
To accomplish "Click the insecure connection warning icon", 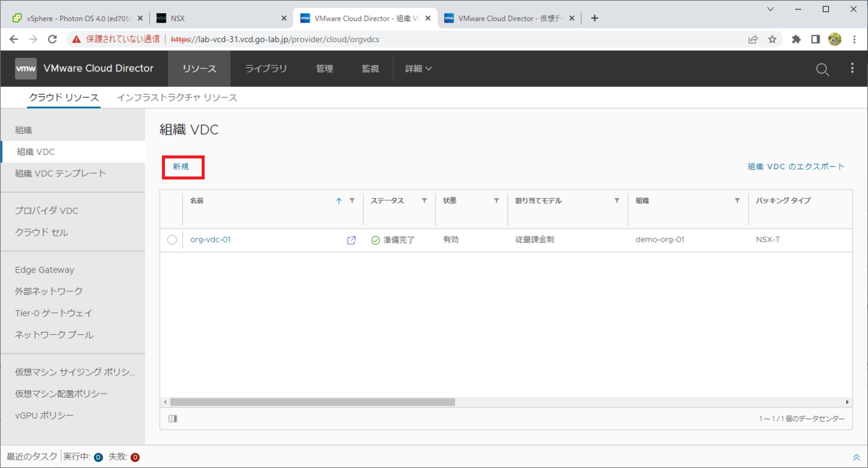I will pos(77,39).
